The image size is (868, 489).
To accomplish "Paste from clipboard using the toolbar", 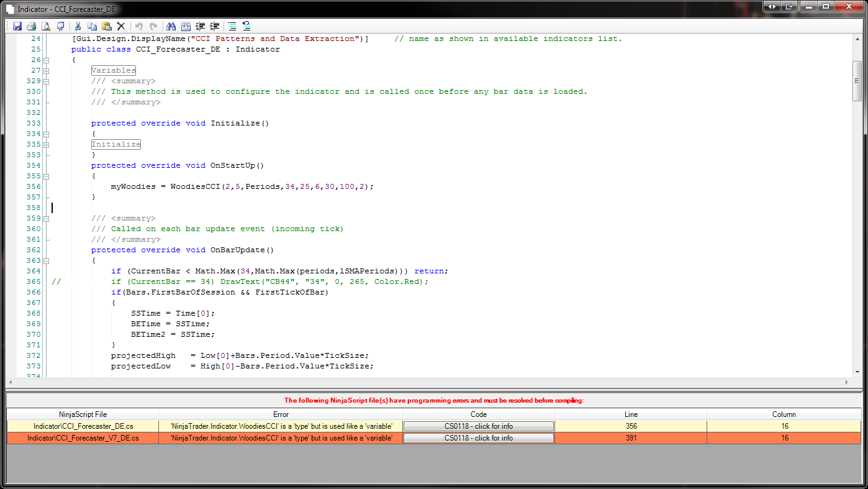I will coord(107,26).
